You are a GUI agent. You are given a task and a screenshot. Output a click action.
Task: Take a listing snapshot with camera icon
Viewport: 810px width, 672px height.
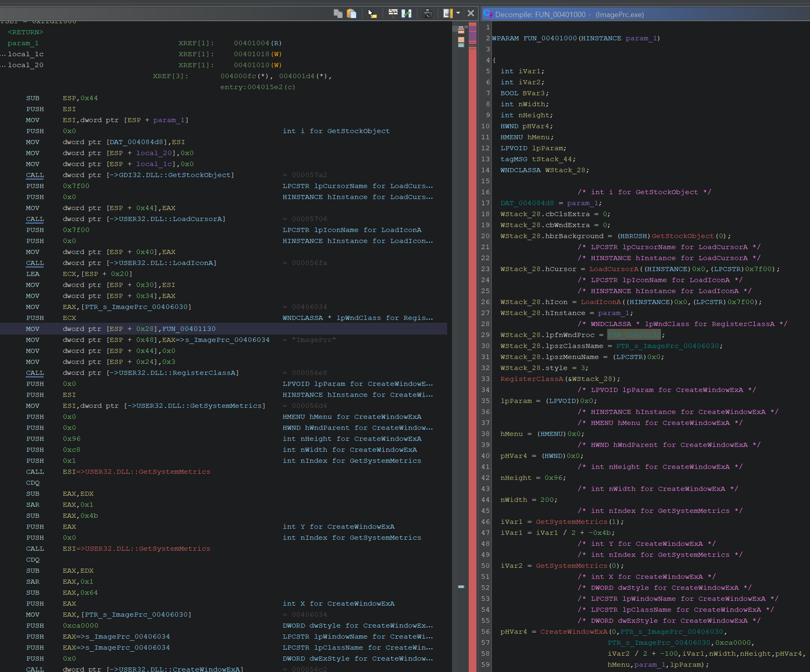pos(427,13)
